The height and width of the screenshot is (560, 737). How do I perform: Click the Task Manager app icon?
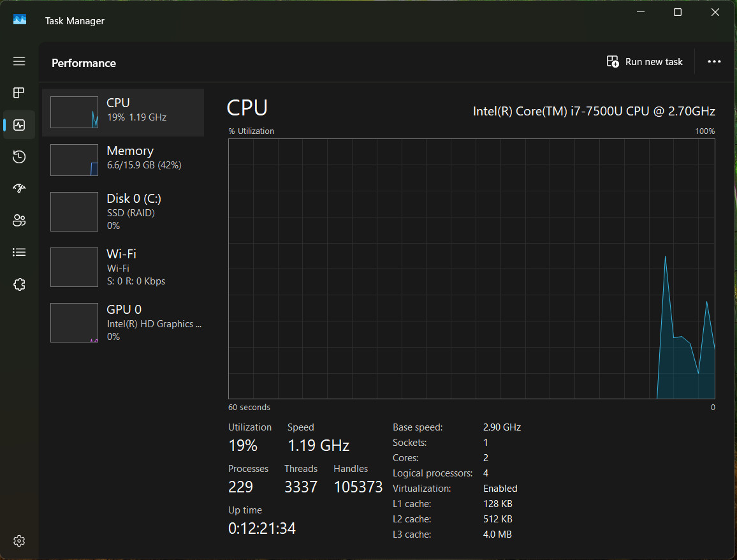click(20, 20)
